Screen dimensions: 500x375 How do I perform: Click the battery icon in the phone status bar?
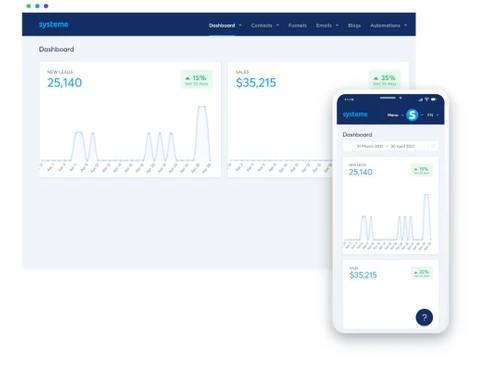(434, 99)
